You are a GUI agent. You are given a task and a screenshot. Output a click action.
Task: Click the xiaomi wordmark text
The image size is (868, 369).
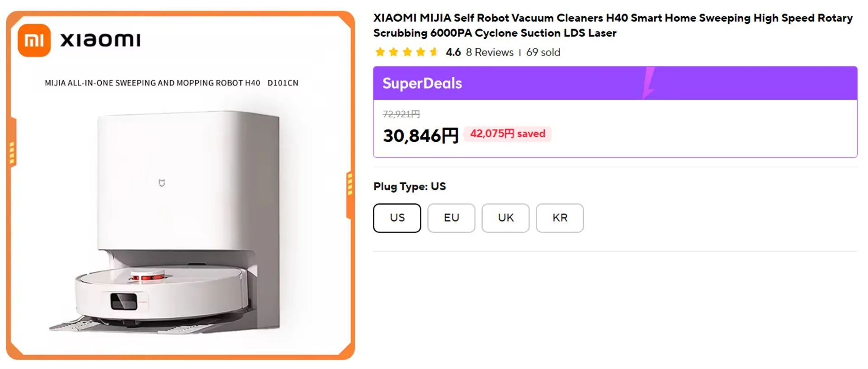pyautogui.click(x=100, y=40)
